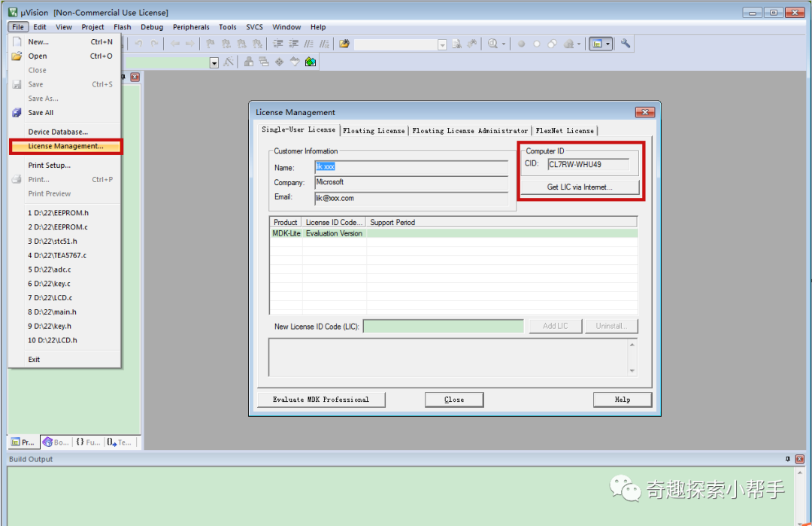This screenshot has height=526, width=812.
Task: Click the Indent Selection icon
Action: coord(278,44)
